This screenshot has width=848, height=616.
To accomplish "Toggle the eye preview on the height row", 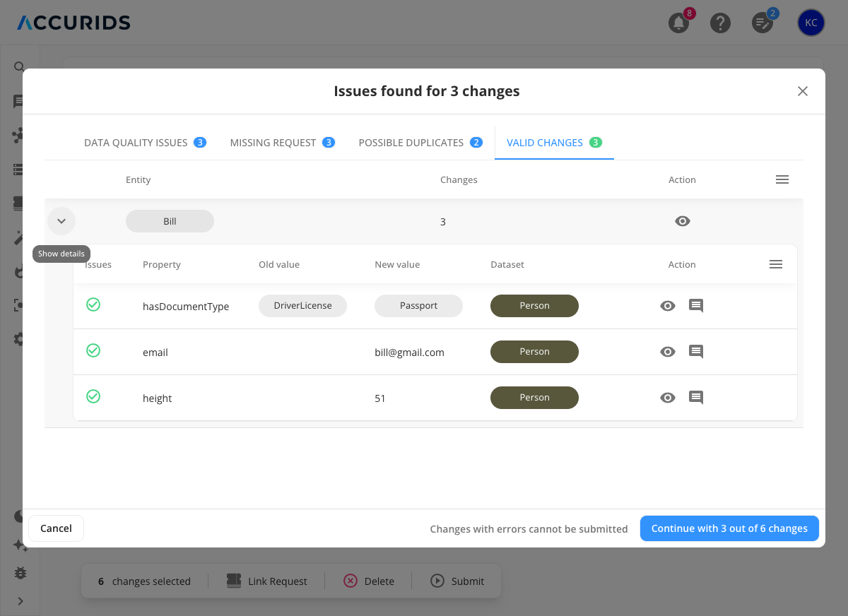I will point(667,398).
